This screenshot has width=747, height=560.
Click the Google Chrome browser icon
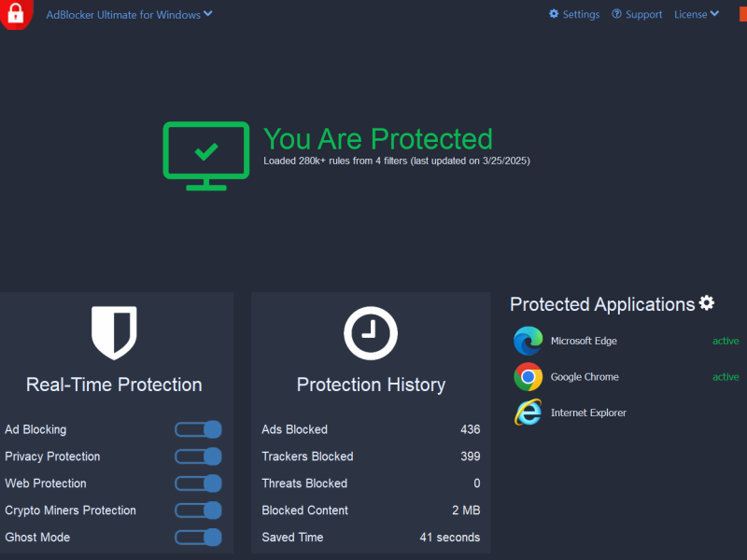click(528, 377)
